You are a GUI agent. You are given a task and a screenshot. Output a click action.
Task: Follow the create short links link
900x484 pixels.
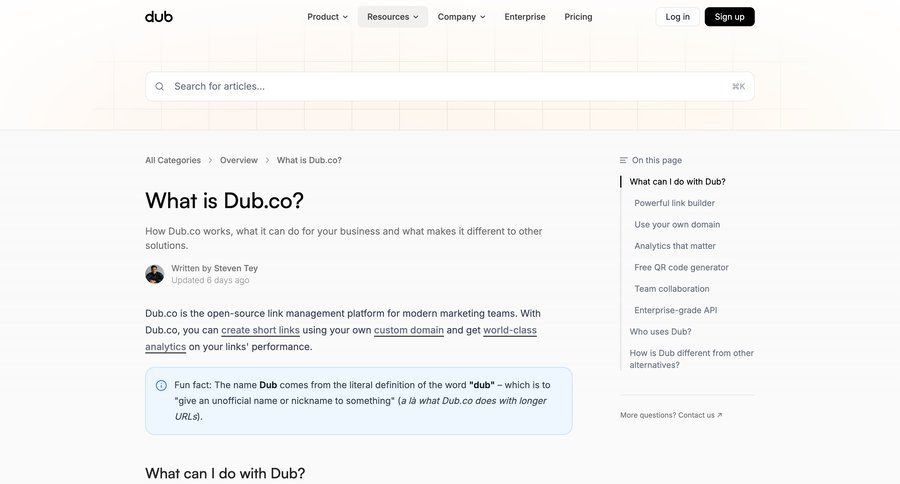(x=261, y=330)
